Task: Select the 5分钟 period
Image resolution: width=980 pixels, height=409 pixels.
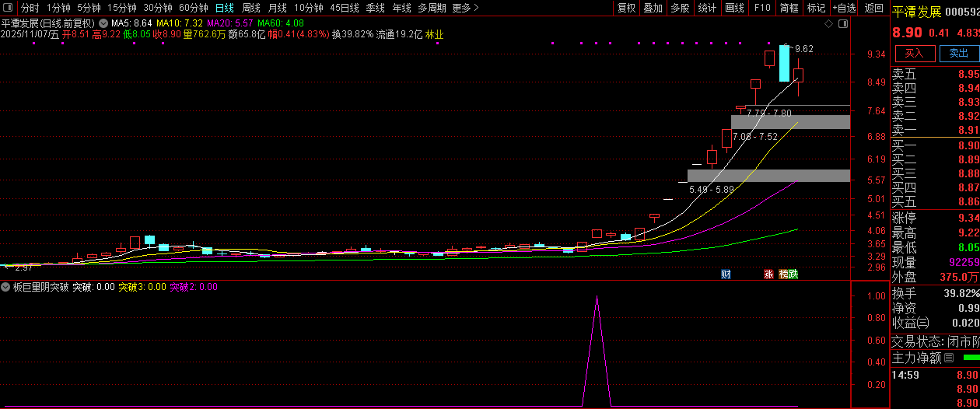Action: pos(89,8)
